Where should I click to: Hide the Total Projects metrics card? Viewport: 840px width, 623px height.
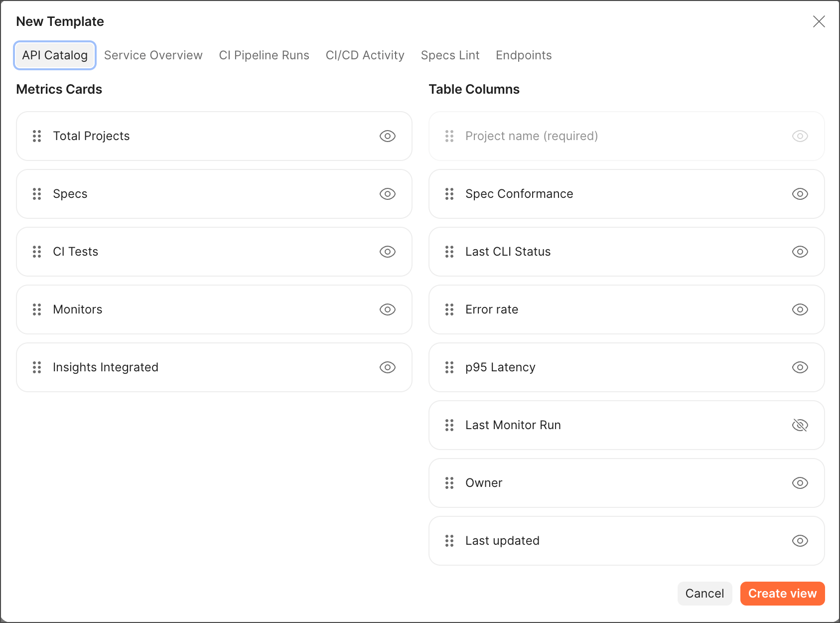click(387, 136)
